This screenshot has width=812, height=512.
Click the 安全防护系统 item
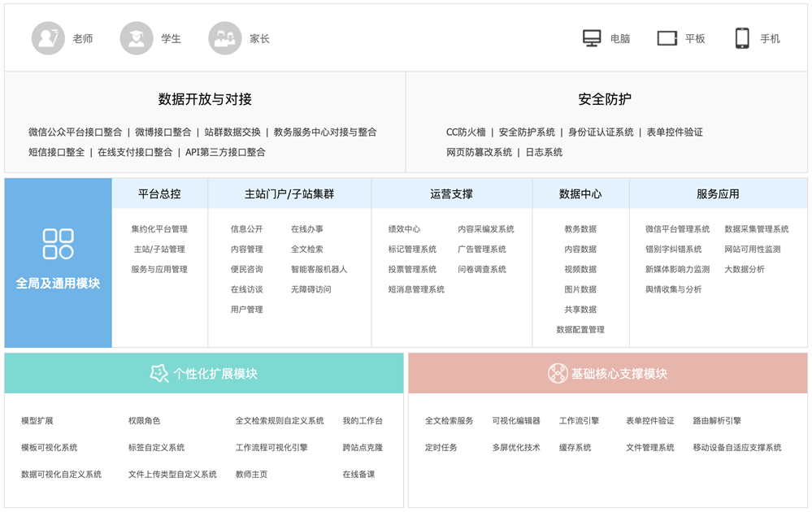pos(527,132)
